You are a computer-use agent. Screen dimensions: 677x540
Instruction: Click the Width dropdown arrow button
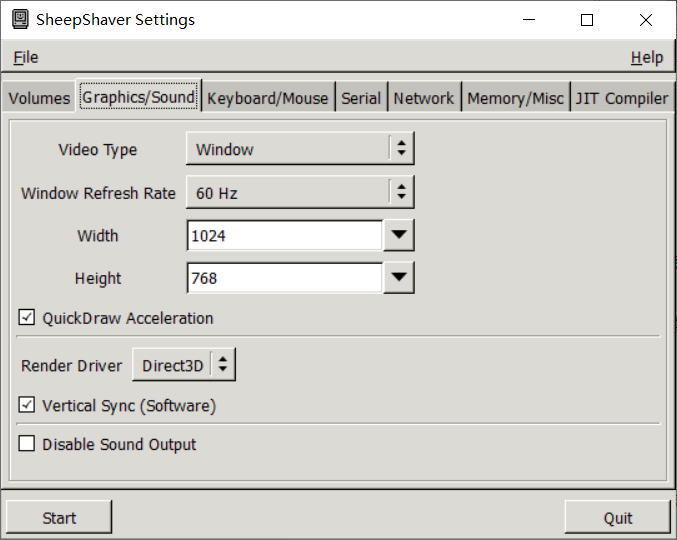399,236
